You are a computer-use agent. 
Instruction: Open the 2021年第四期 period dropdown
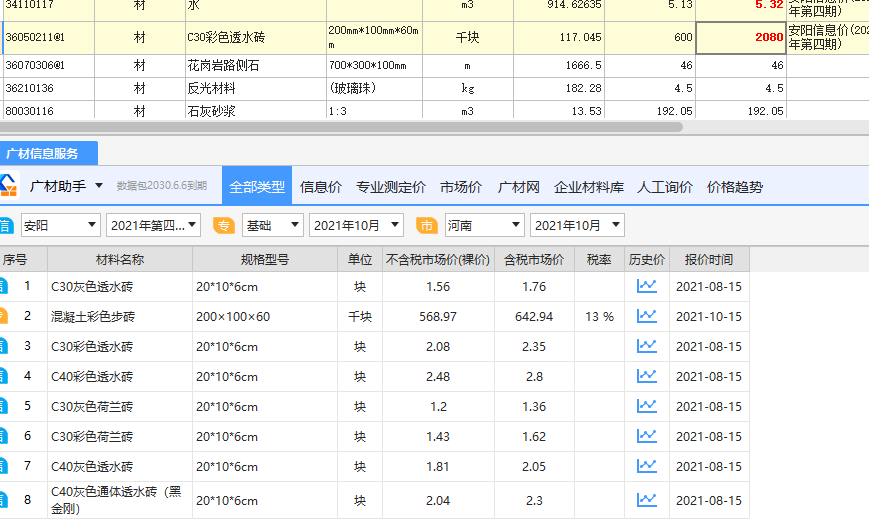[x=153, y=225]
